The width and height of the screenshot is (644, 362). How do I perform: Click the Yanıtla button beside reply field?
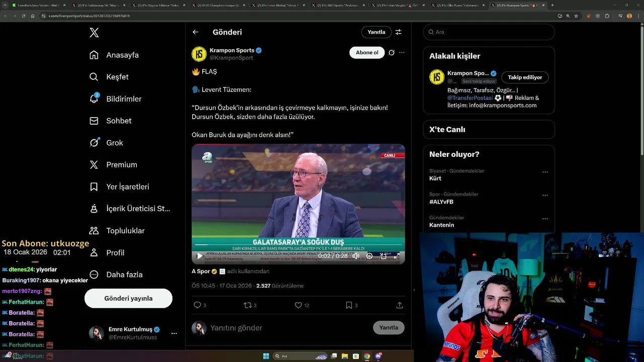click(388, 327)
